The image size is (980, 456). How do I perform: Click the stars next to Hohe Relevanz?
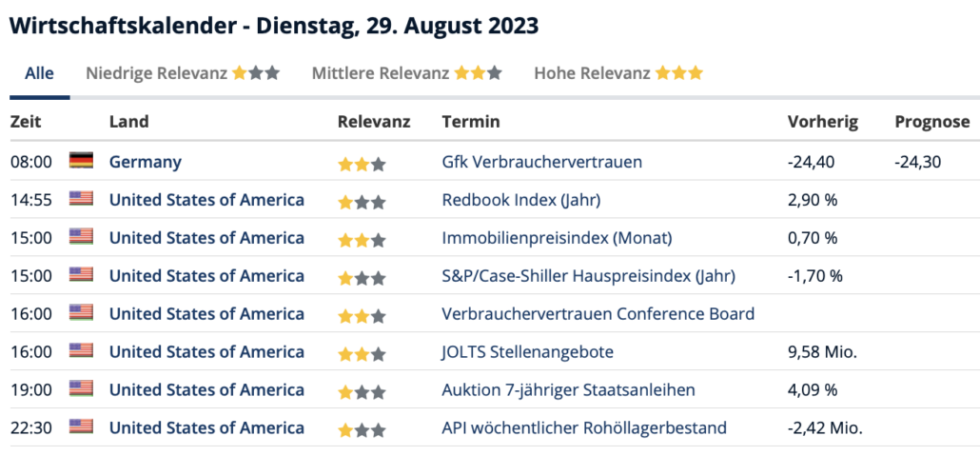coord(679,74)
